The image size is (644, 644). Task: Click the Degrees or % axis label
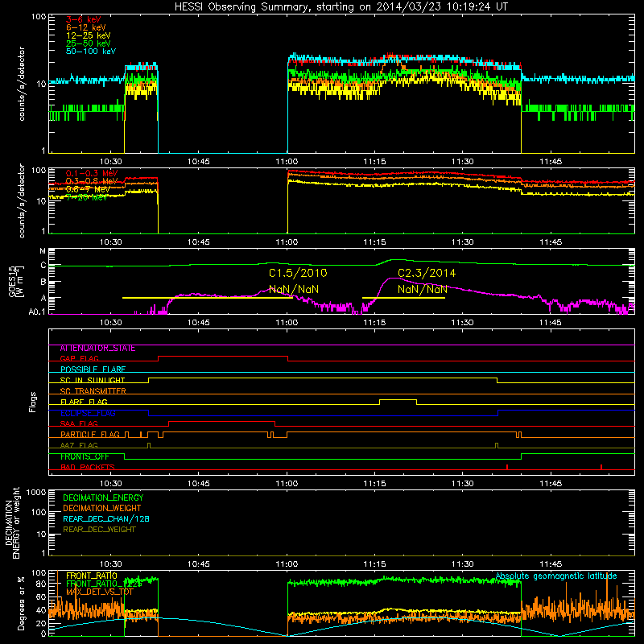click(x=21, y=603)
